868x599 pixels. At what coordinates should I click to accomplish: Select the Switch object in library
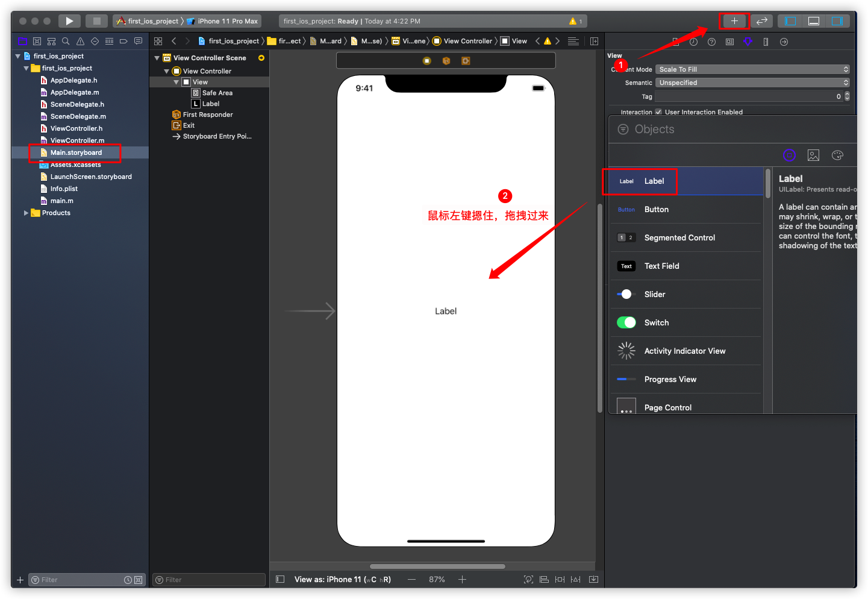click(x=686, y=323)
